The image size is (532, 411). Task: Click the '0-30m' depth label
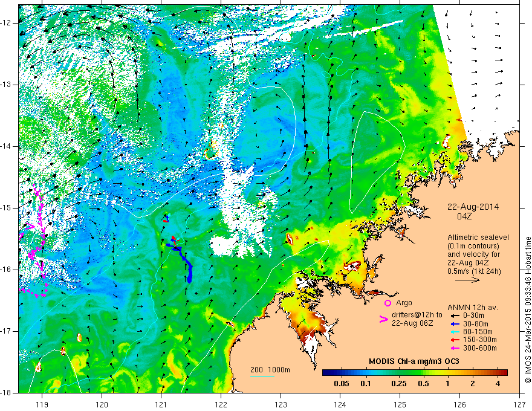click(475, 316)
